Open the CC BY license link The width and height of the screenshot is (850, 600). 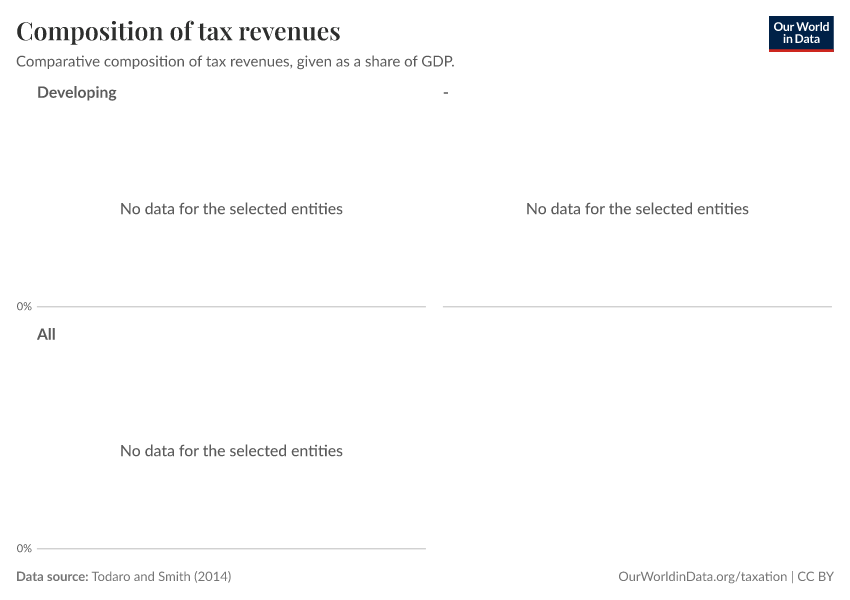(816, 577)
